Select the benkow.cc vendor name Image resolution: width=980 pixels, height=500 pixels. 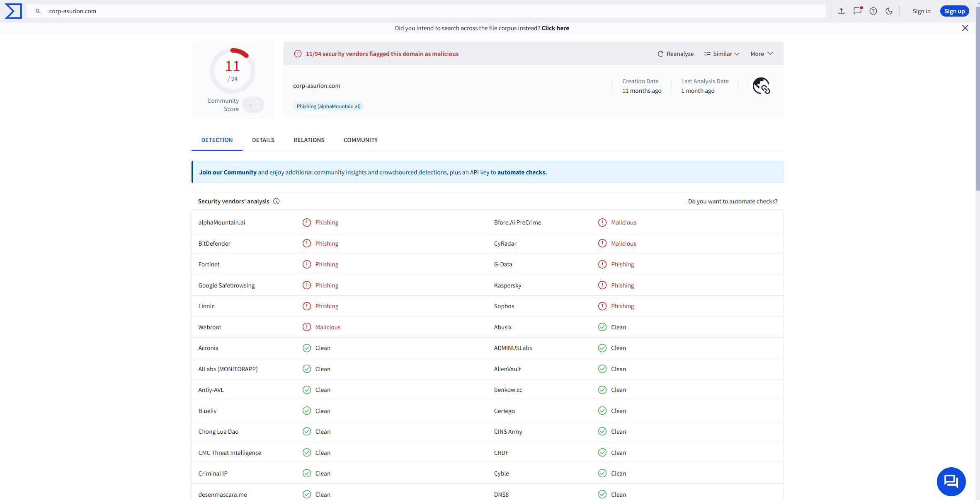pos(508,390)
